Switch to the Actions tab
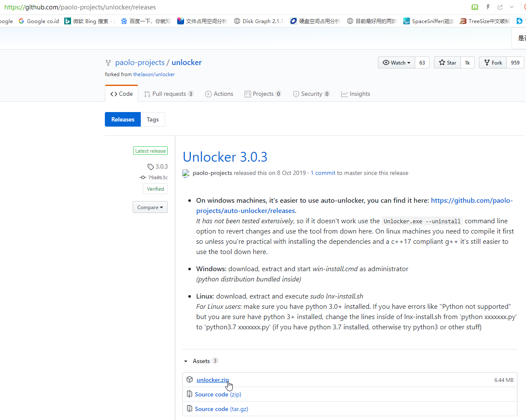 point(219,94)
